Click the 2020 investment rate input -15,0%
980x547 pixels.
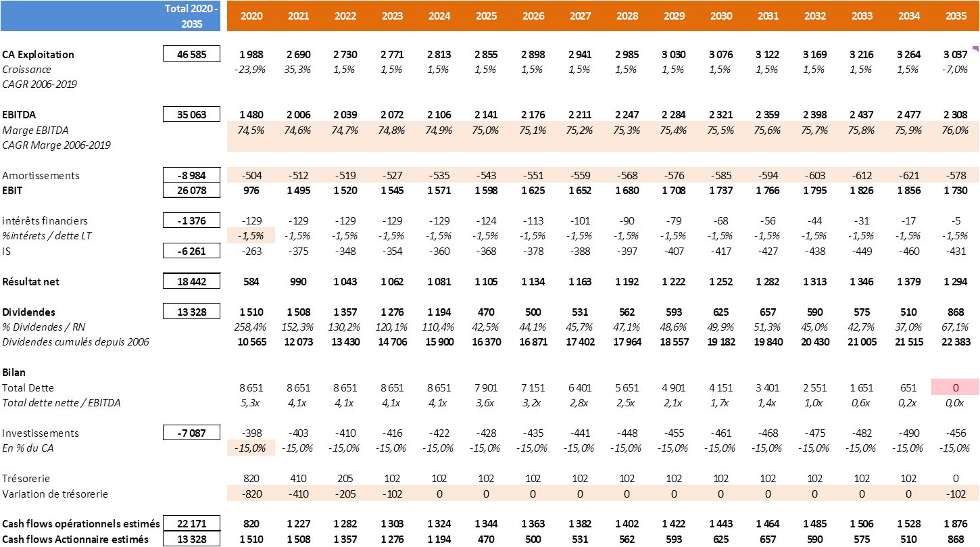click(251, 448)
